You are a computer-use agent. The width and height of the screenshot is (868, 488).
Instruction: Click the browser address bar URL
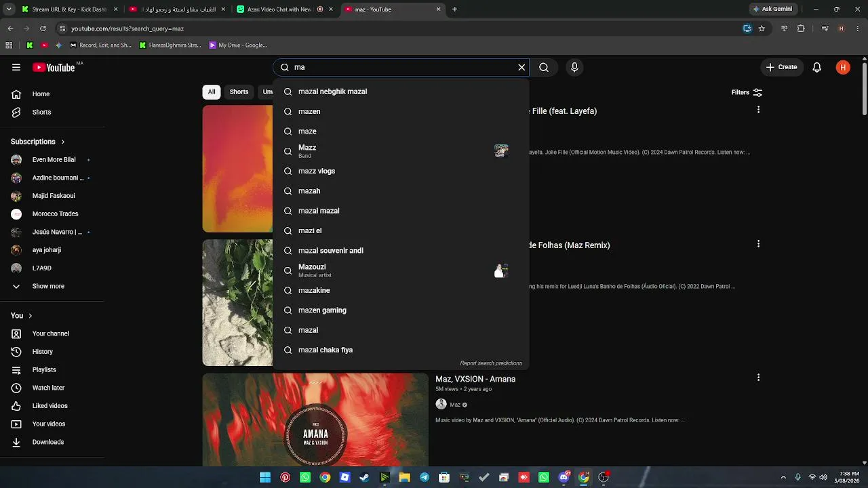(x=127, y=28)
